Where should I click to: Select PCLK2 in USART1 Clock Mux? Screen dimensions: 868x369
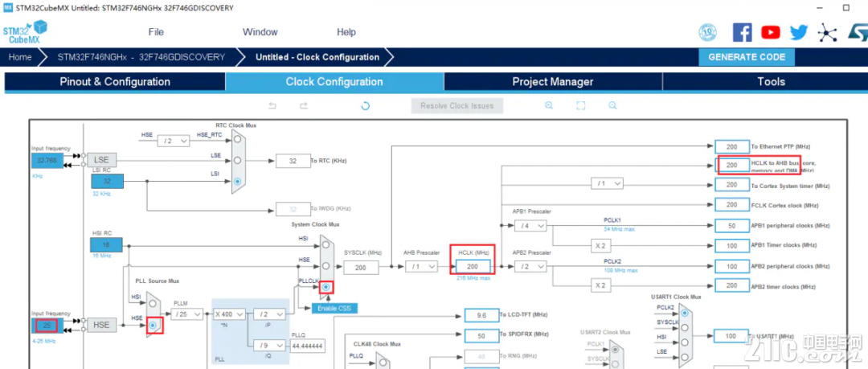pyautogui.click(x=685, y=313)
